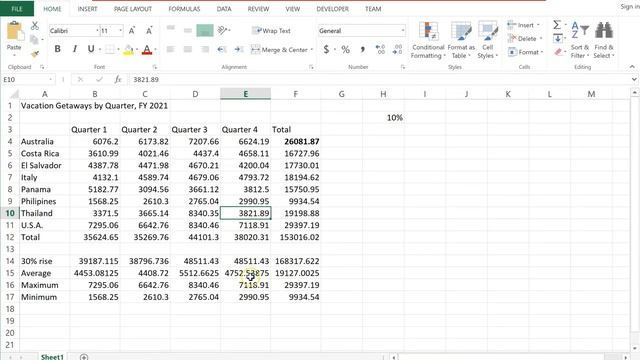Open Sort & Filter menu
The height and width of the screenshot is (360, 640).
[580, 40]
